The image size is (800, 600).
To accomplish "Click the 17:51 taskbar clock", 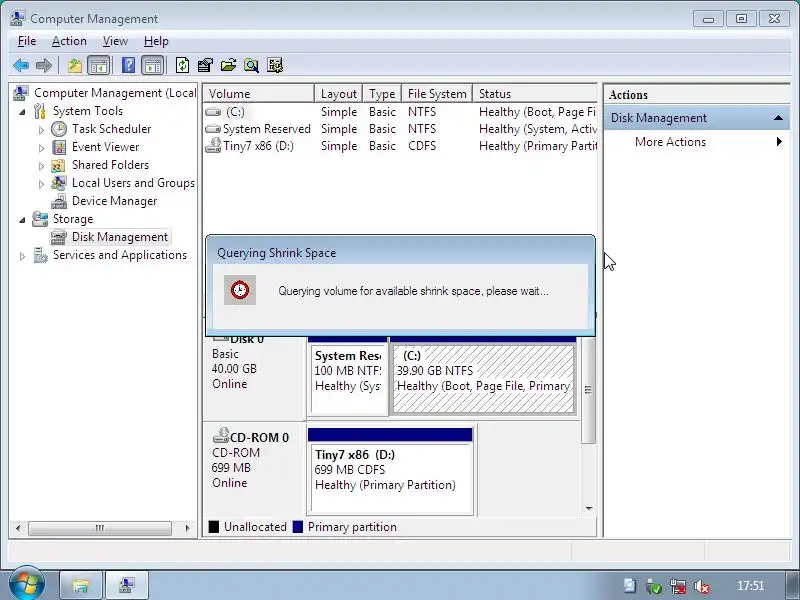I will coord(750,586).
